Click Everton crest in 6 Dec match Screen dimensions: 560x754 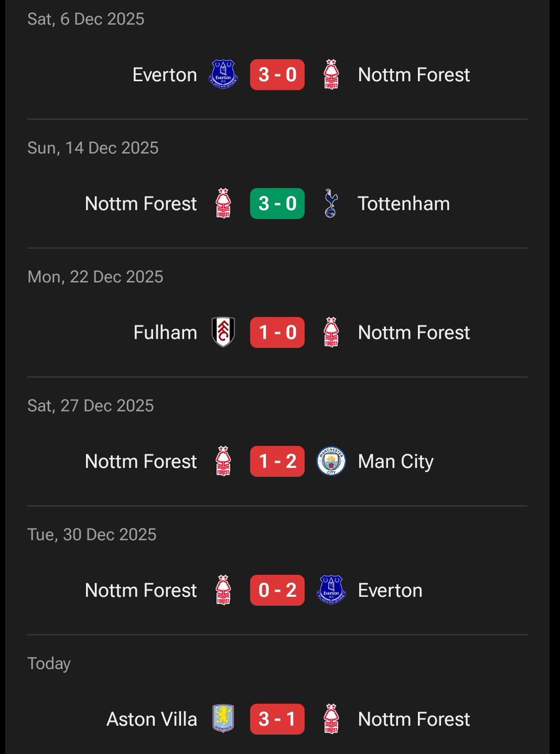(223, 75)
